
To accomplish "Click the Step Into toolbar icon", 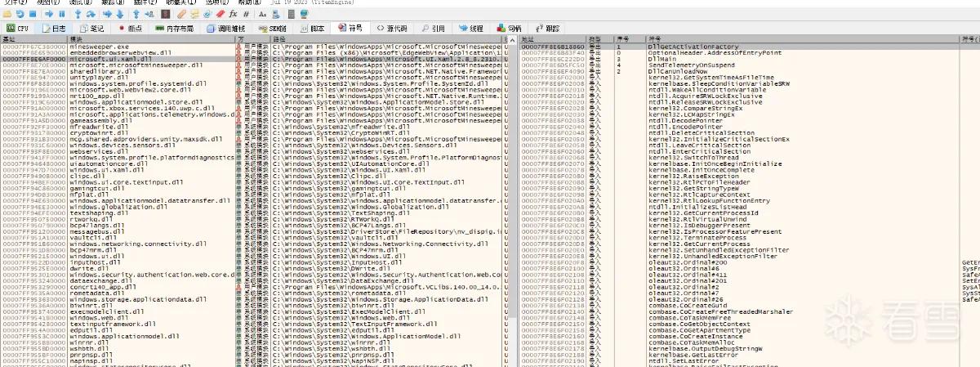I will click(x=78, y=14).
